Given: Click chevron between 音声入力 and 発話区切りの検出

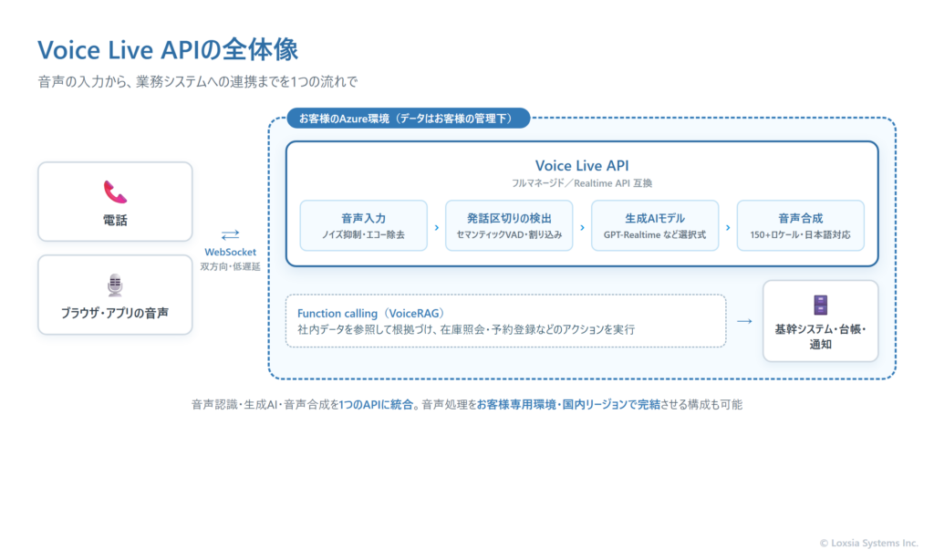Looking at the screenshot, I should pos(437,228).
